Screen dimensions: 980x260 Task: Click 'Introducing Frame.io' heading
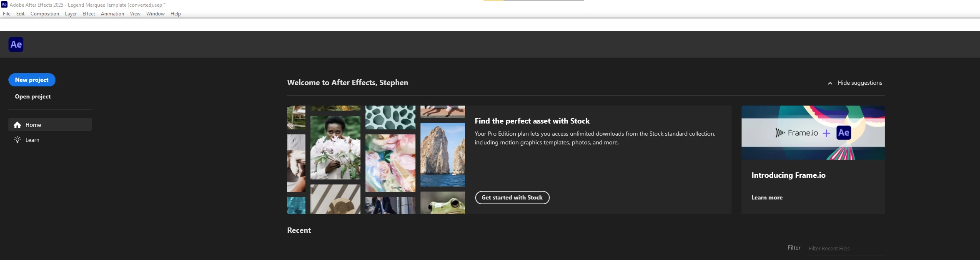pos(788,175)
